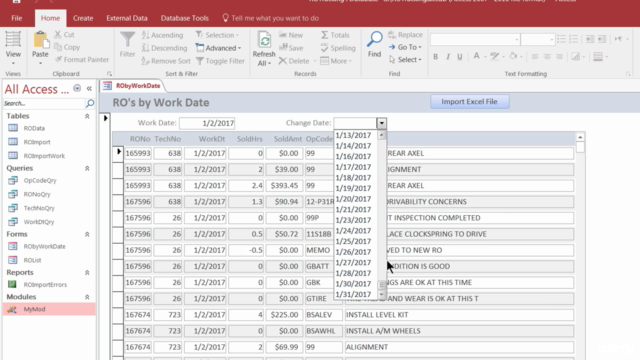Toggle Bold text formatting
The height and width of the screenshot is (360, 640).
click(436, 57)
